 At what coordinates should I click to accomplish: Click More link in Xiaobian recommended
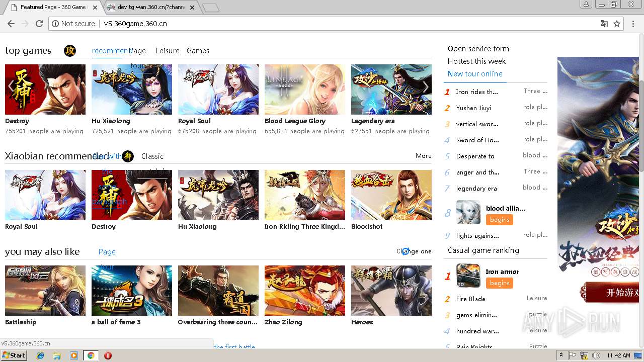[x=423, y=156]
